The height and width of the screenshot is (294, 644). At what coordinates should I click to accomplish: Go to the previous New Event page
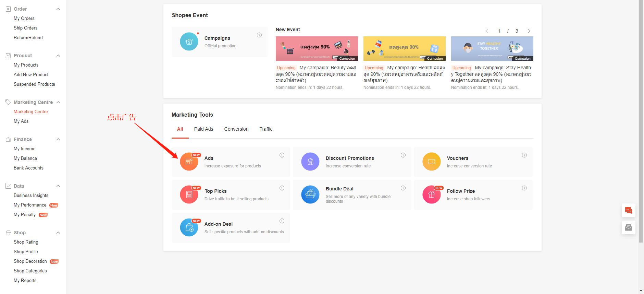click(x=487, y=31)
